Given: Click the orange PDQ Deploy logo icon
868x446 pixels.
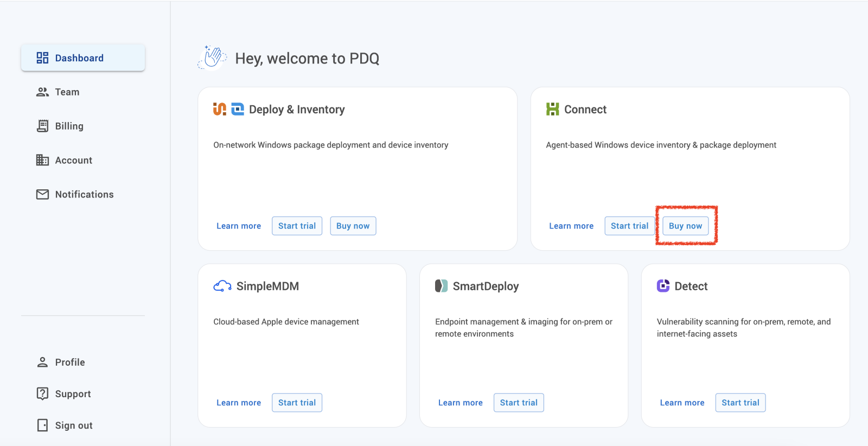Looking at the screenshot, I should coord(220,109).
